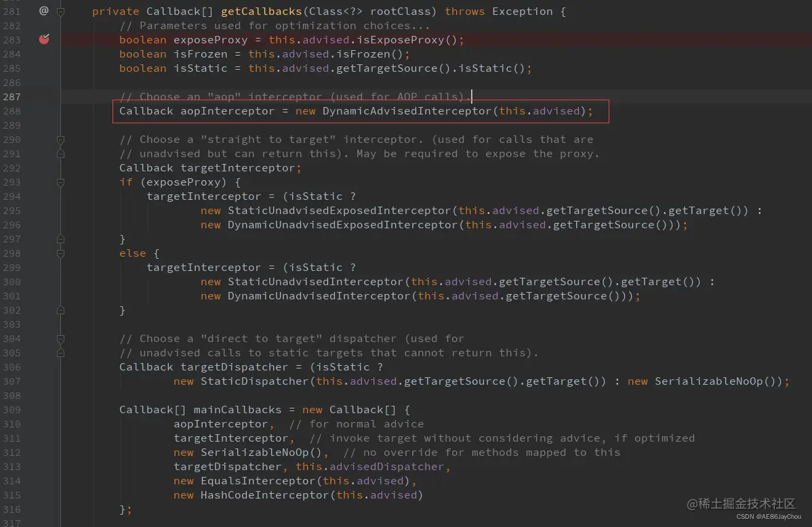Click HashCodeInterceptor class name

(x=265, y=495)
